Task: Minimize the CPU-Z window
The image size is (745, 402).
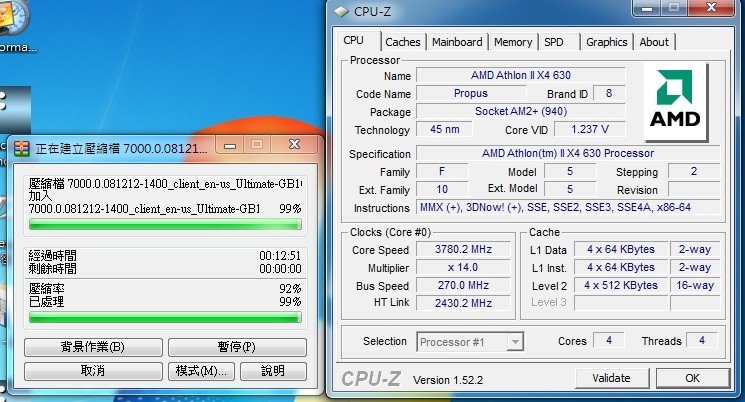Action: 646,8
